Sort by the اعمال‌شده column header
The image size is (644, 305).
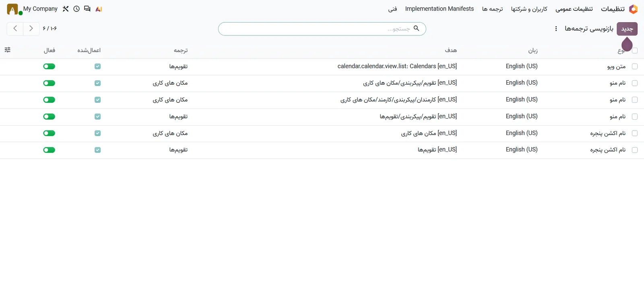(x=89, y=50)
